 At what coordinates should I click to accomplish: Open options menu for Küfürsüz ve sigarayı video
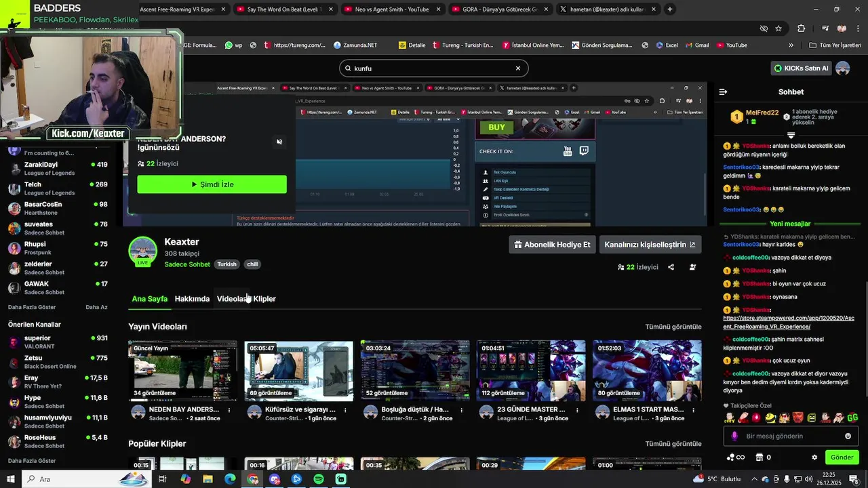click(x=345, y=410)
